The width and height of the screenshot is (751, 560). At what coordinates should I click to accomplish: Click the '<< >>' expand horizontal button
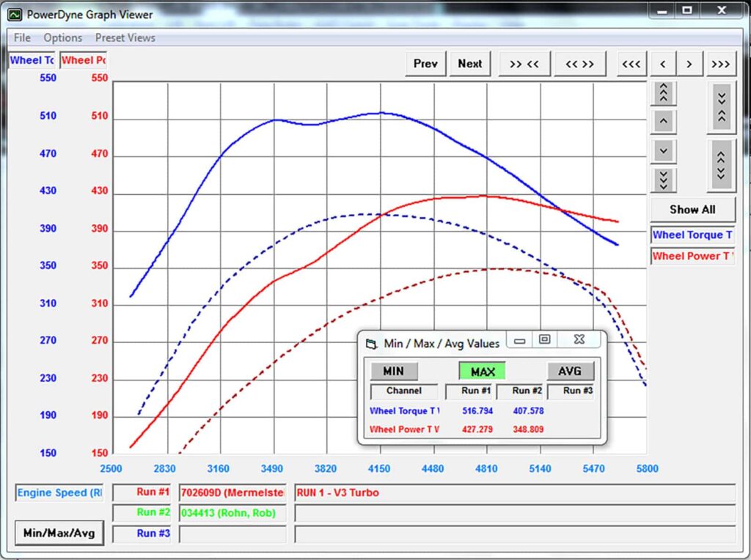tap(579, 64)
